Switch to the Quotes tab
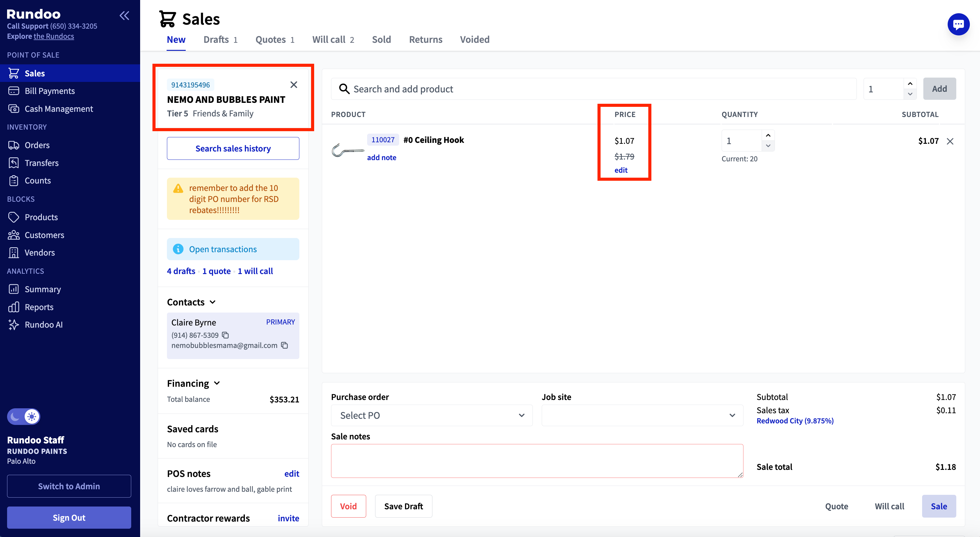 tap(275, 39)
